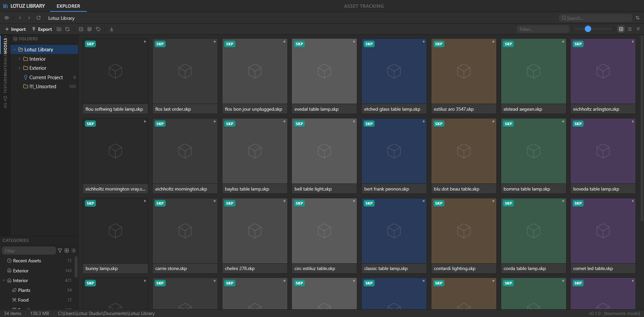
Task: Open search options sliders icon
Action: pos(638,18)
